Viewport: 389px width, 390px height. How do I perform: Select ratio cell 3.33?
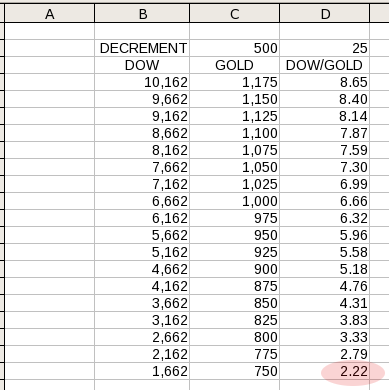325,337
